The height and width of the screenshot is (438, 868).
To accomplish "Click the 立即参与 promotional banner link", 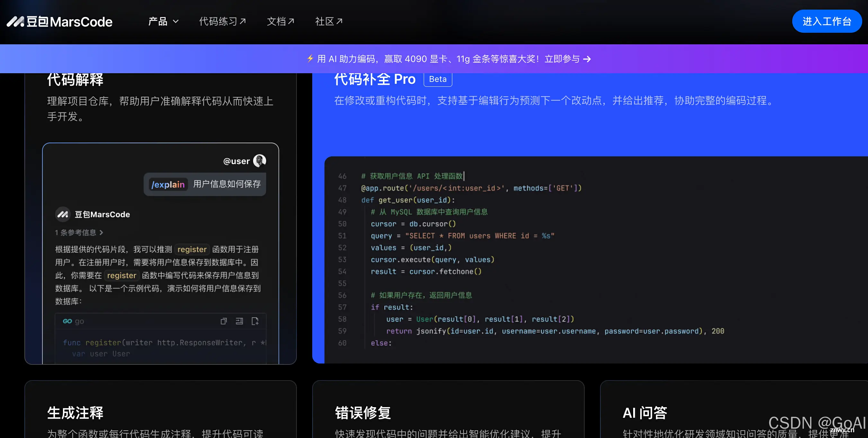I will [x=567, y=59].
